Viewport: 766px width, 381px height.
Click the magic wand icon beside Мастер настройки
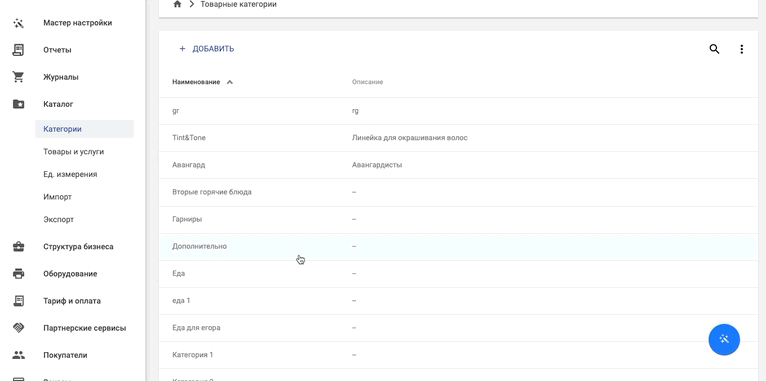tap(19, 23)
